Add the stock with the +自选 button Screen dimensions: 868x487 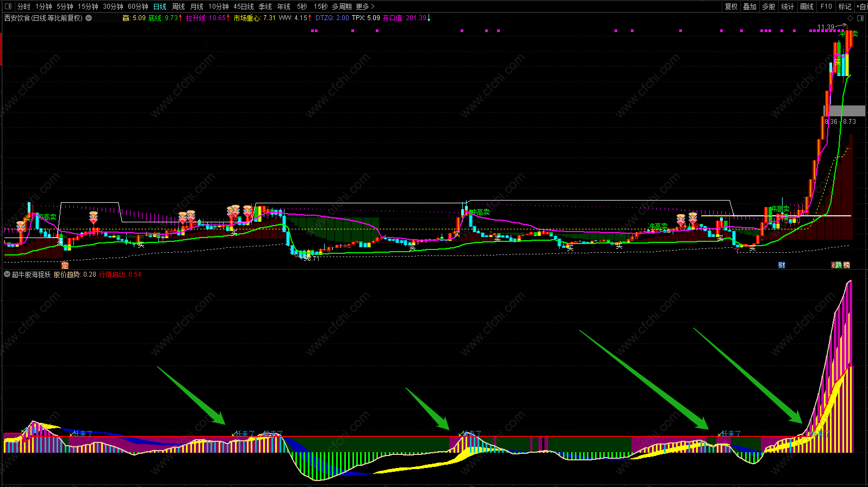pos(861,7)
